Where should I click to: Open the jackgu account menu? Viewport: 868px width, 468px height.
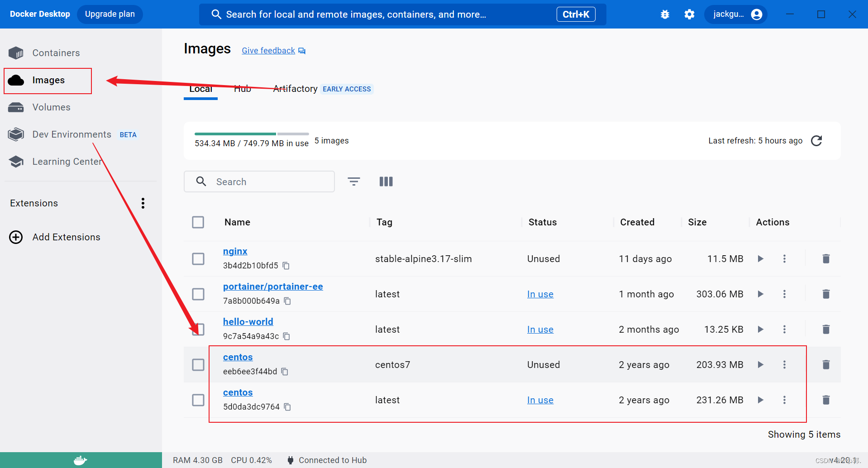pos(736,14)
